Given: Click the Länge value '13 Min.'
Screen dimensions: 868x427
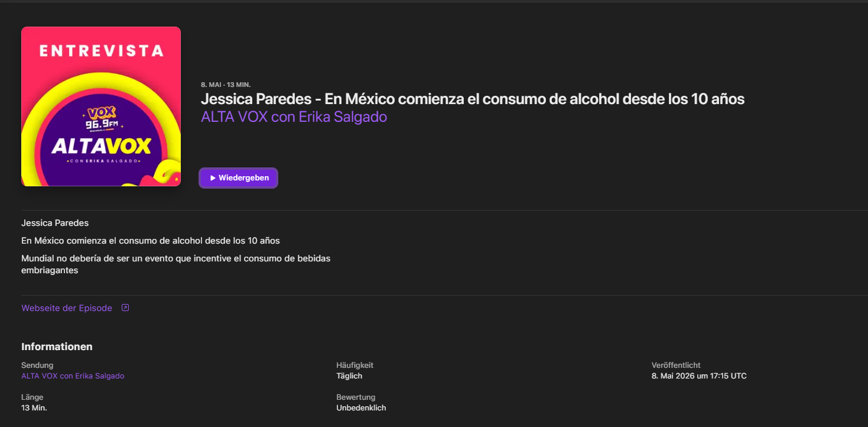Looking at the screenshot, I should coord(34,408).
